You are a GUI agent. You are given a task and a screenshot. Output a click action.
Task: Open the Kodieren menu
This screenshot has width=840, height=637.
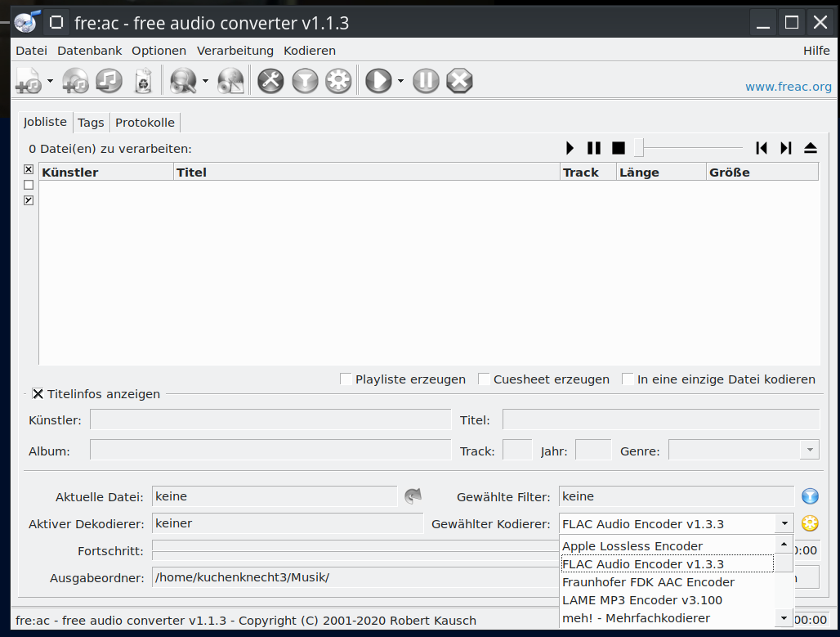point(310,51)
